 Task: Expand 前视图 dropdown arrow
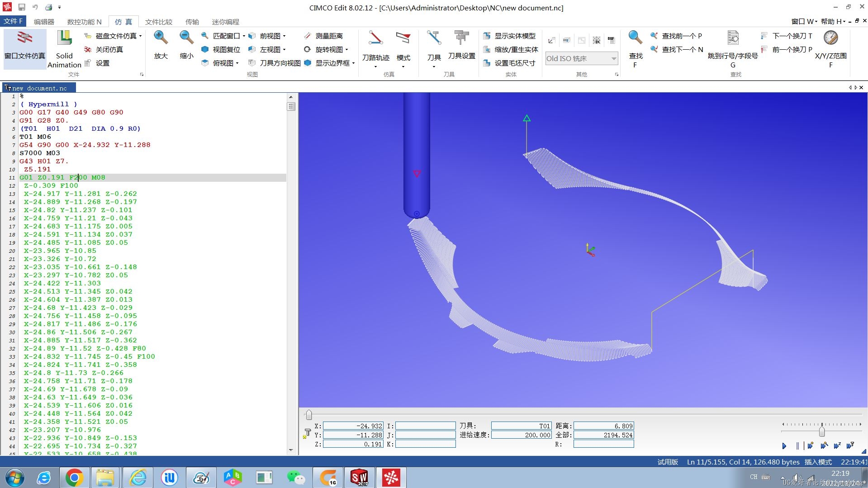(x=284, y=36)
